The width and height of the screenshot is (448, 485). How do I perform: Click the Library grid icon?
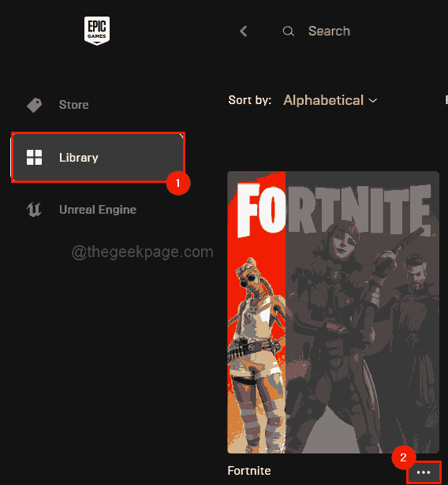(x=35, y=158)
